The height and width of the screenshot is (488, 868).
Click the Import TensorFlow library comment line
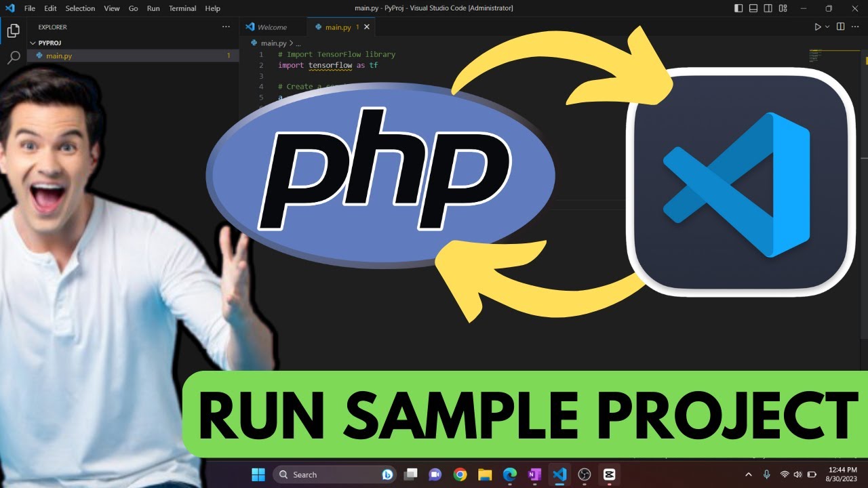pyautogui.click(x=336, y=54)
